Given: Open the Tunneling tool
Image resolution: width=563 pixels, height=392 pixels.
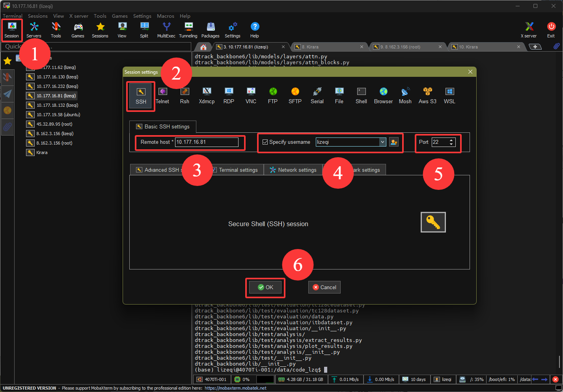Looking at the screenshot, I should (x=188, y=30).
